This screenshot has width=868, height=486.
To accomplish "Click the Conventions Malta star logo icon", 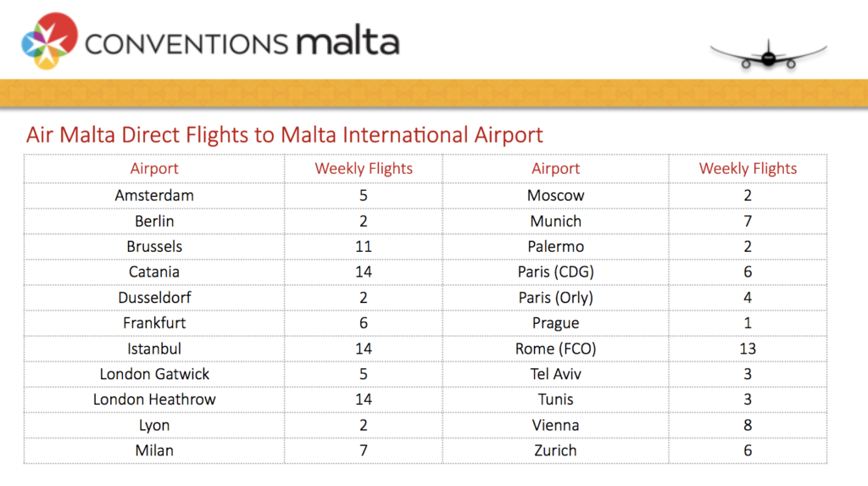I will click(x=49, y=41).
